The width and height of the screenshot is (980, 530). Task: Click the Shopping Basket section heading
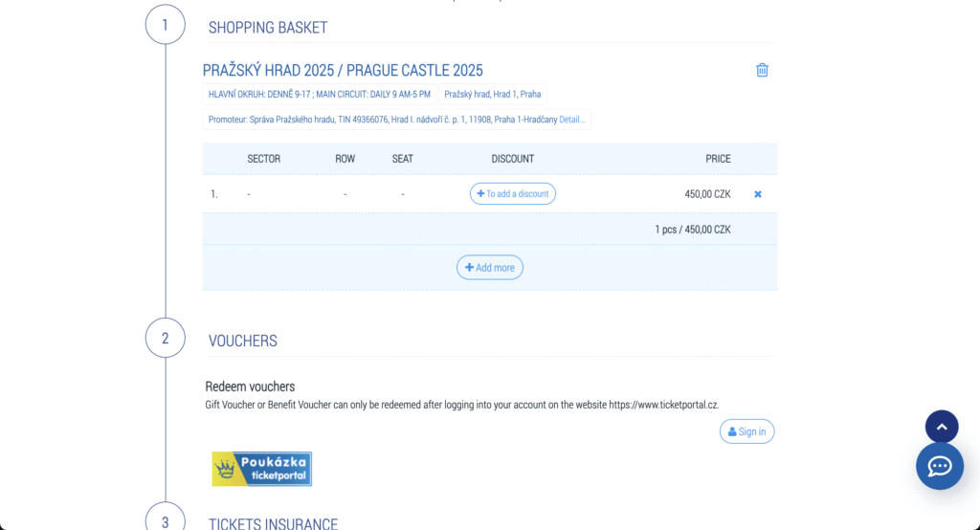pyautogui.click(x=268, y=28)
